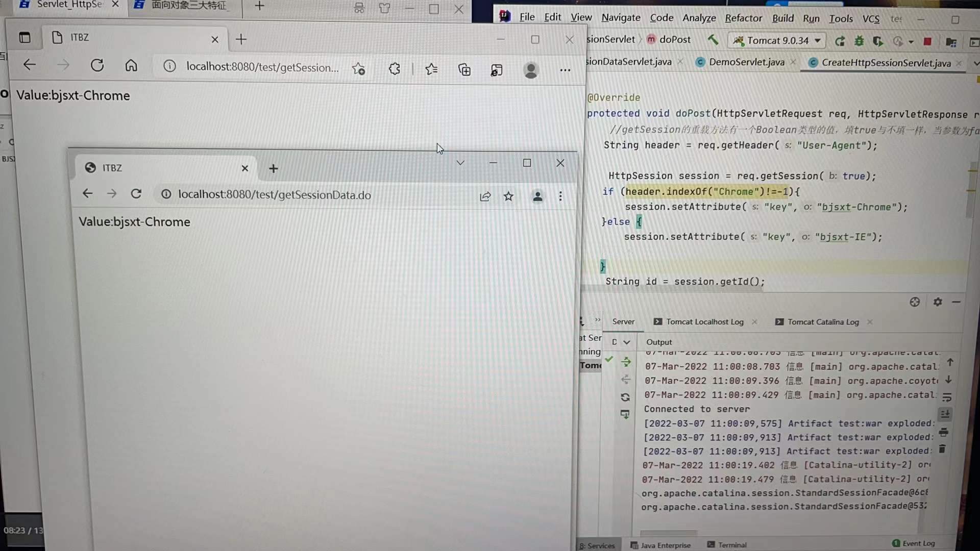This screenshot has height=551, width=980.
Task: Switch to DemoServlet.java editor tab
Action: [746, 62]
